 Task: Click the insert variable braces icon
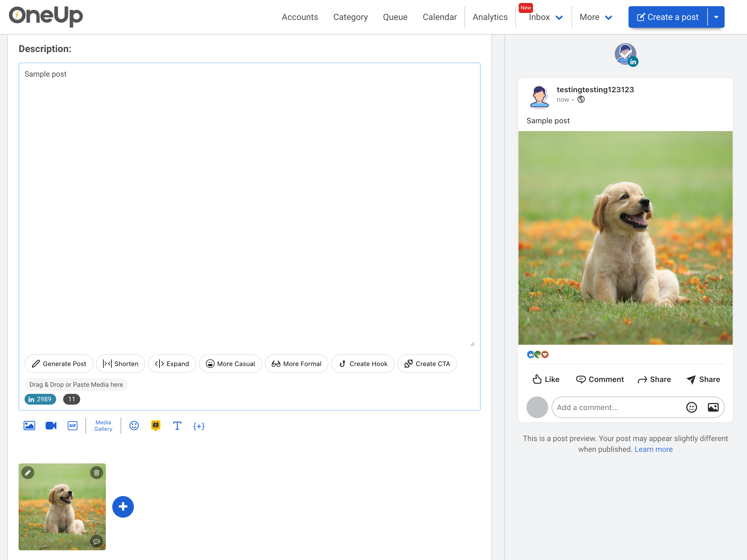tap(199, 426)
